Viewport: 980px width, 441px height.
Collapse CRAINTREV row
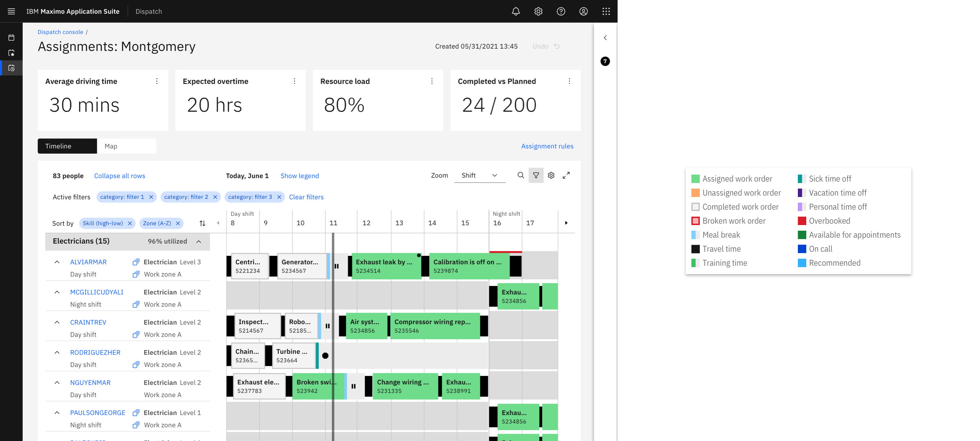[x=57, y=322]
